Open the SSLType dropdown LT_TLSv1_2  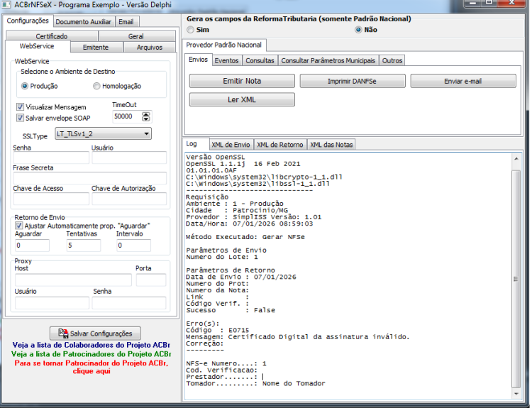103,133
